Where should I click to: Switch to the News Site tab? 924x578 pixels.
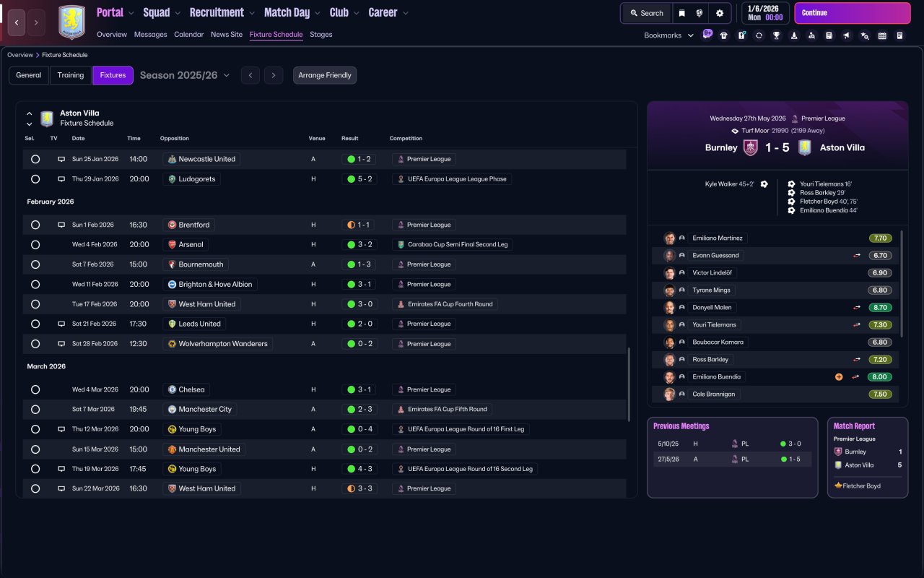(x=227, y=35)
